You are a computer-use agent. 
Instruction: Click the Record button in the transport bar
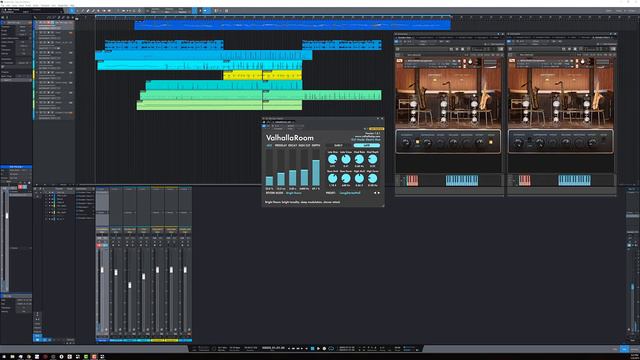point(324,349)
